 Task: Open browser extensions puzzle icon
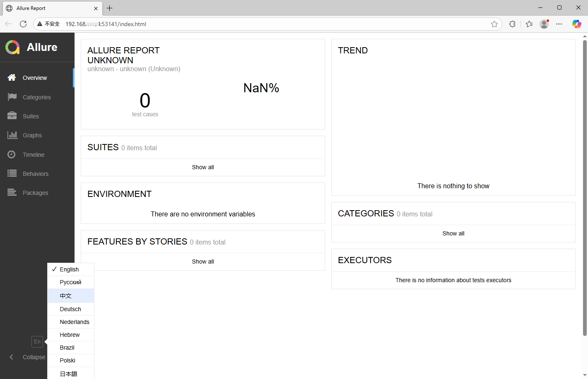(512, 24)
